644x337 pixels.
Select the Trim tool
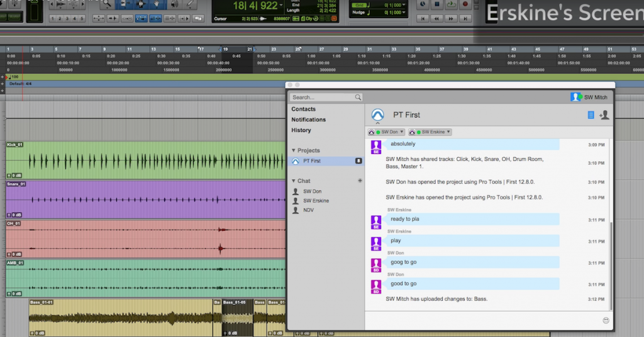point(125,4)
